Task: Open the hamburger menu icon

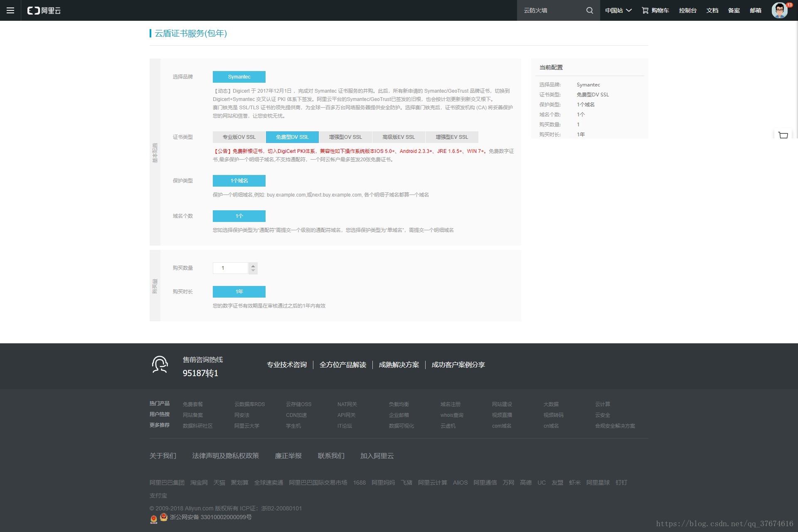Action: (10, 10)
